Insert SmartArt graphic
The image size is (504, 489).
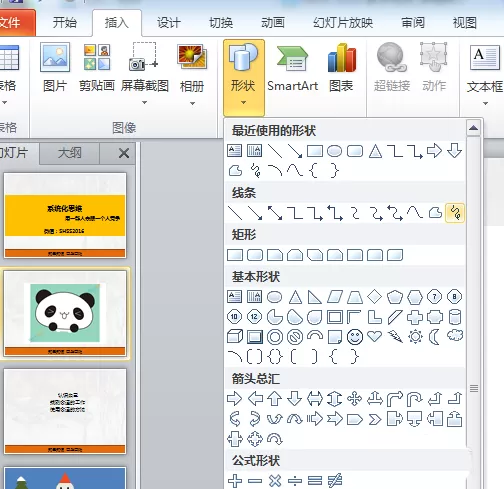[293, 69]
